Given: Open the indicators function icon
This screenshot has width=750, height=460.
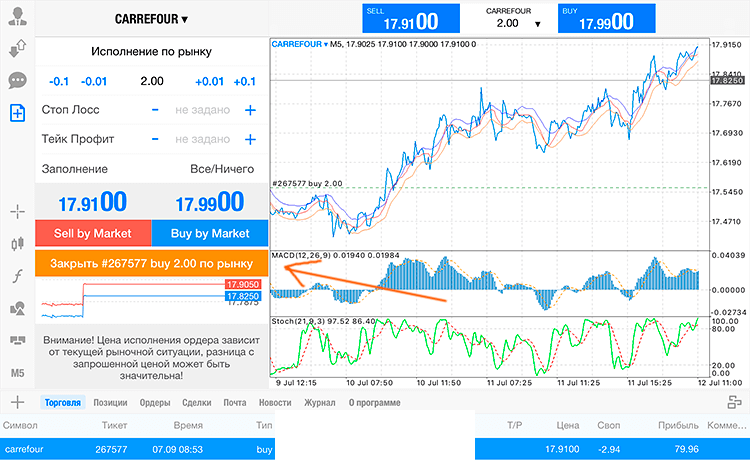Looking at the screenshot, I should pos(18,276).
